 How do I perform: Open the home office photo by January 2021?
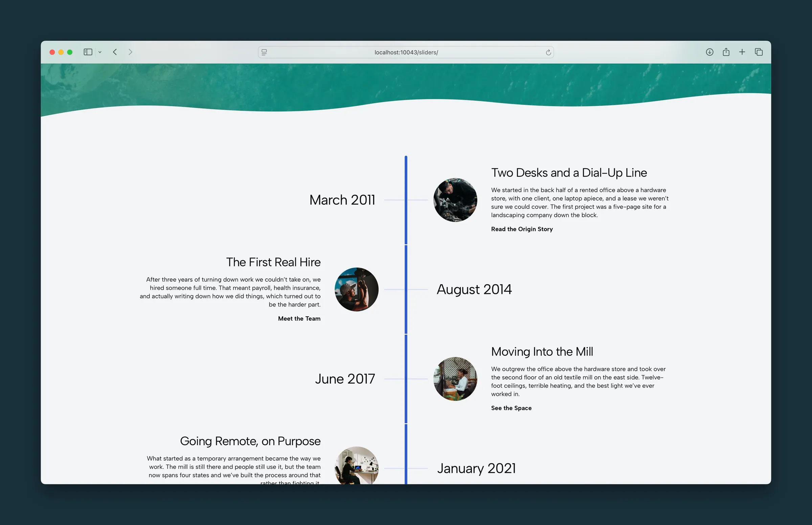coord(357,465)
